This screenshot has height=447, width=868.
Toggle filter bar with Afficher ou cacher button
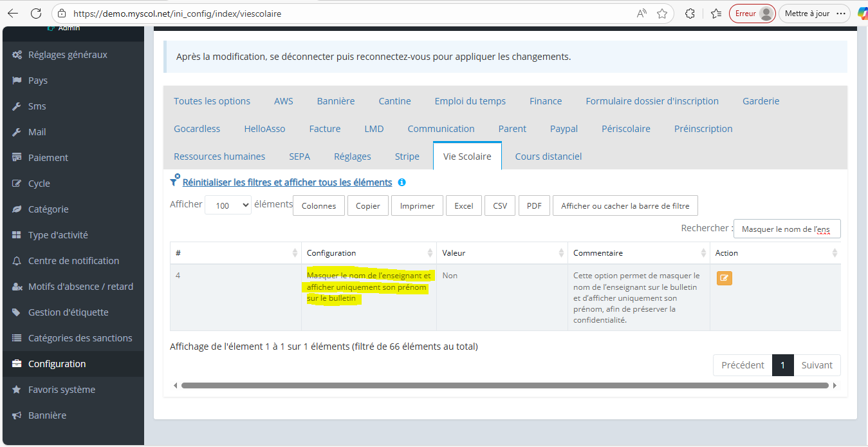pos(625,206)
